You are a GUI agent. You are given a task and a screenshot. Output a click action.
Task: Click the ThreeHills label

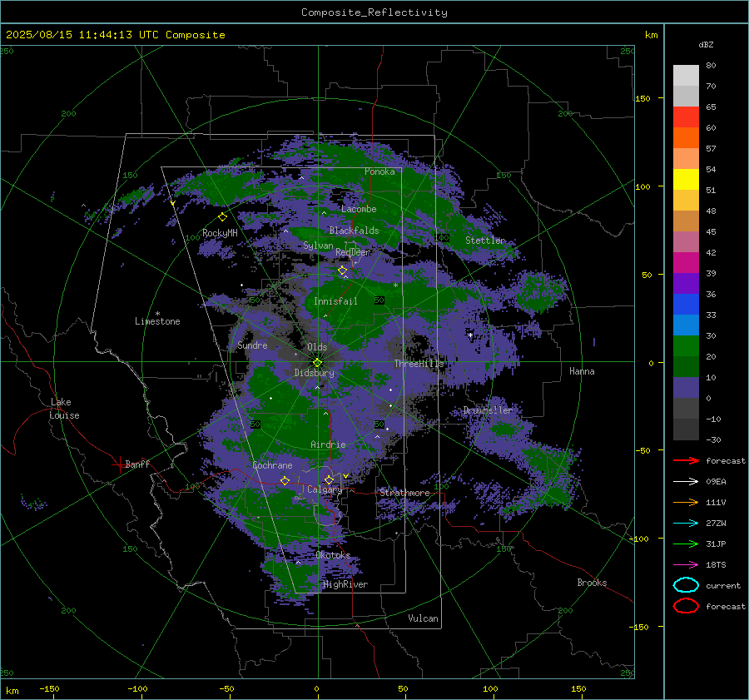click(x=419, y=364)
